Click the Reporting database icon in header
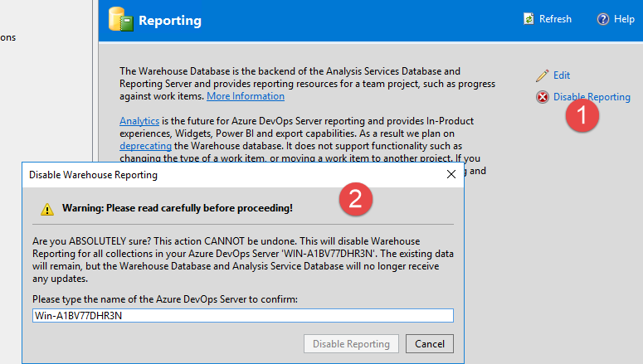Screen dimensions: 643x364 [120, 19]
